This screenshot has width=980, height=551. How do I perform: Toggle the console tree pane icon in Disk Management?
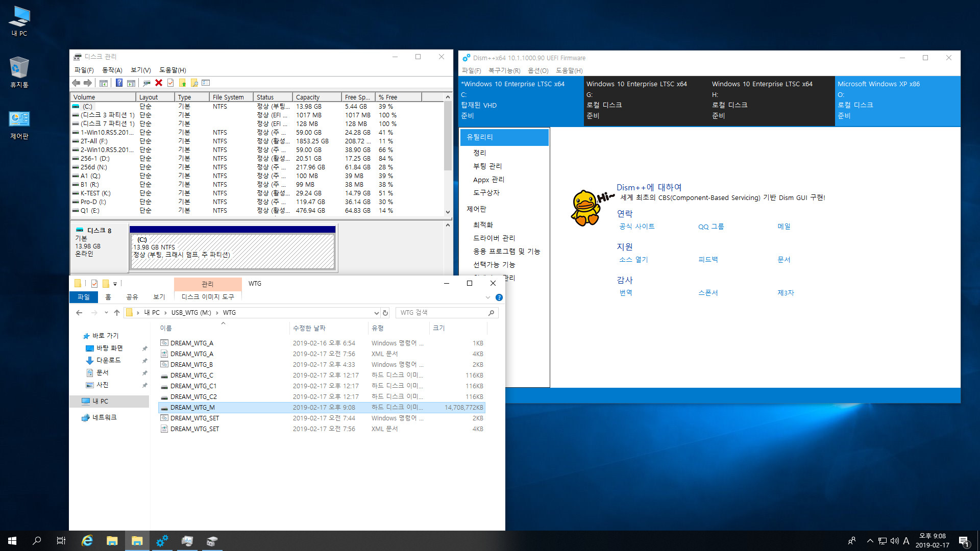pyautogui.click(x=104, y=83)
